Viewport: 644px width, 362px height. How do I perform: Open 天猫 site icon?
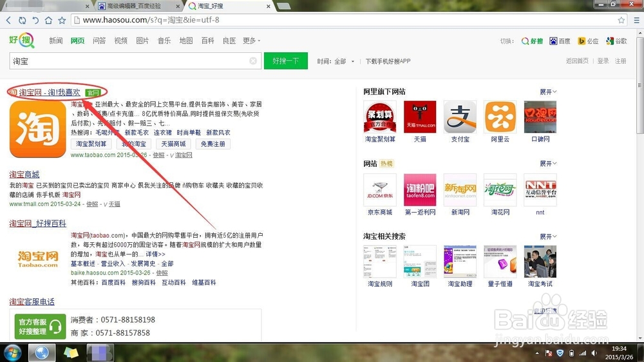click(x=420, y=117)
